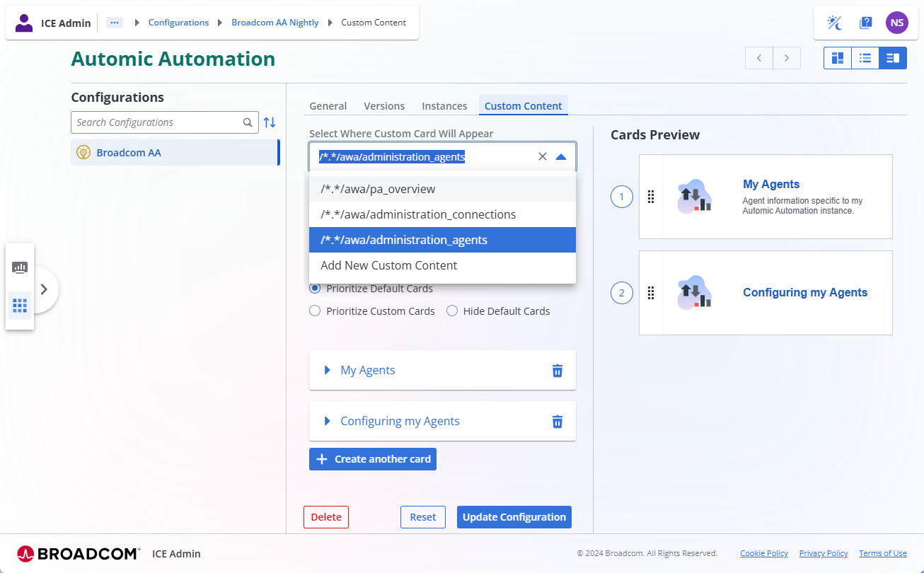This screenshot has height=573, width=924.
Task: Select the dashboard grid layout icon
Action: (x=838, y=58)
